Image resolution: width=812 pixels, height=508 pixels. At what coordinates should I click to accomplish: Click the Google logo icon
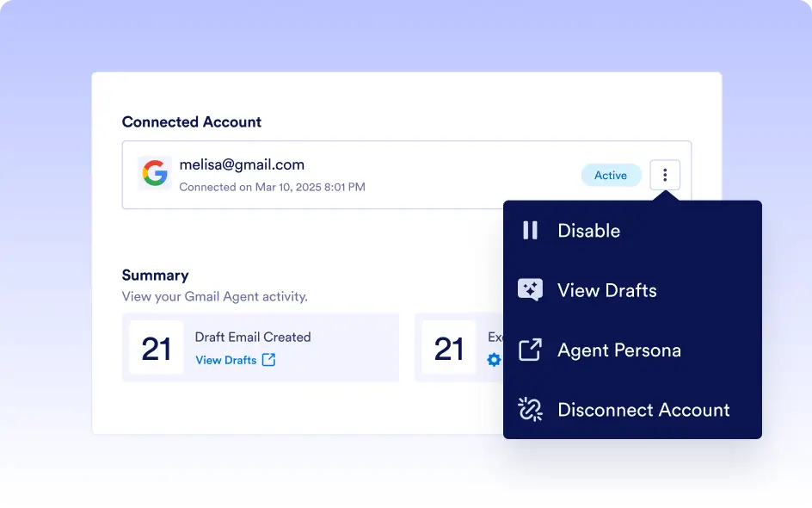pos(155,172)
